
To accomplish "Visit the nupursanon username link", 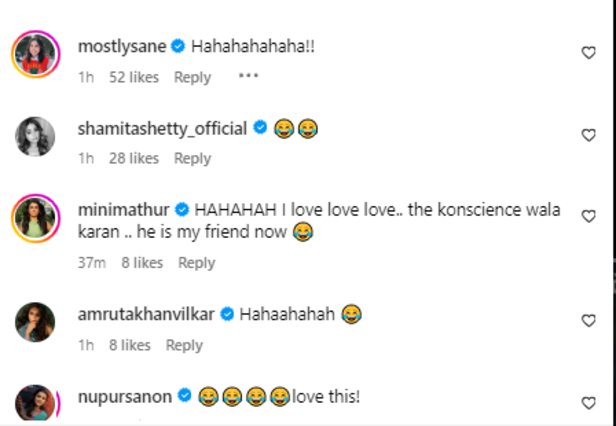I will [124, 397].
